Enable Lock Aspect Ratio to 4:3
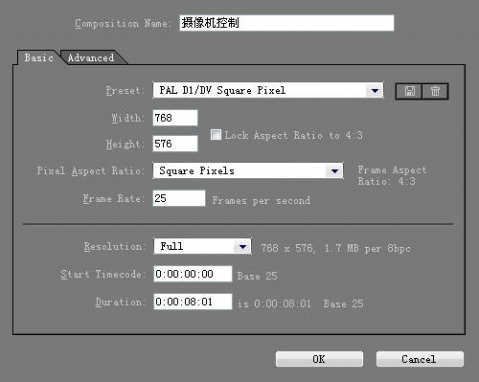Viewport: 479px width, 382px height. [216, 135]
